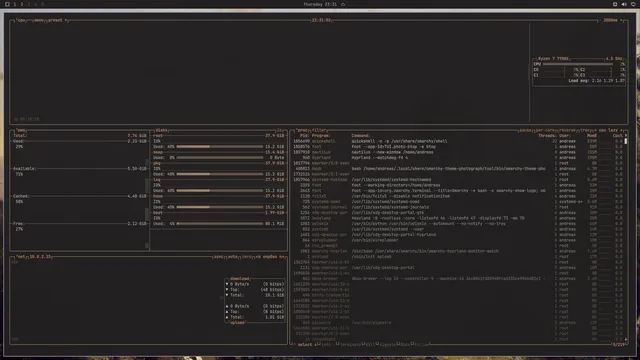Screen dimensions: 640x360
Task: Toggle net auto scaling option
Action: (x=233, y=257)
